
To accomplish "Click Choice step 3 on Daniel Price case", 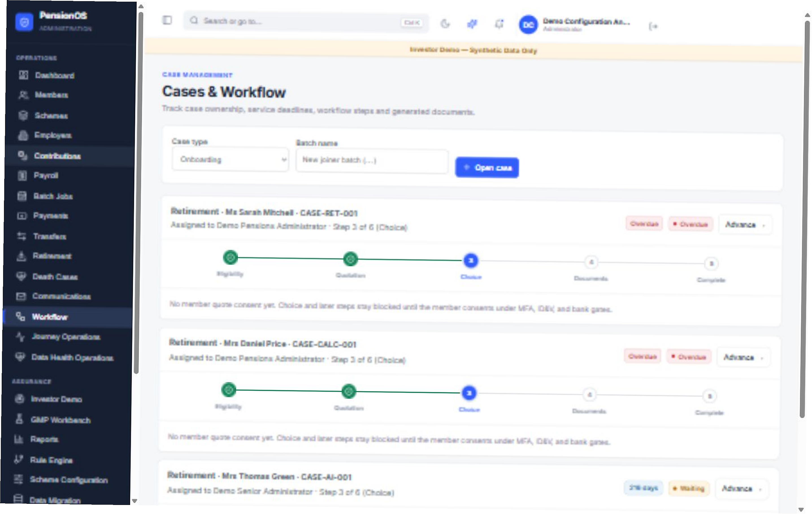I will pyautogui.click(x=469, y=394).
